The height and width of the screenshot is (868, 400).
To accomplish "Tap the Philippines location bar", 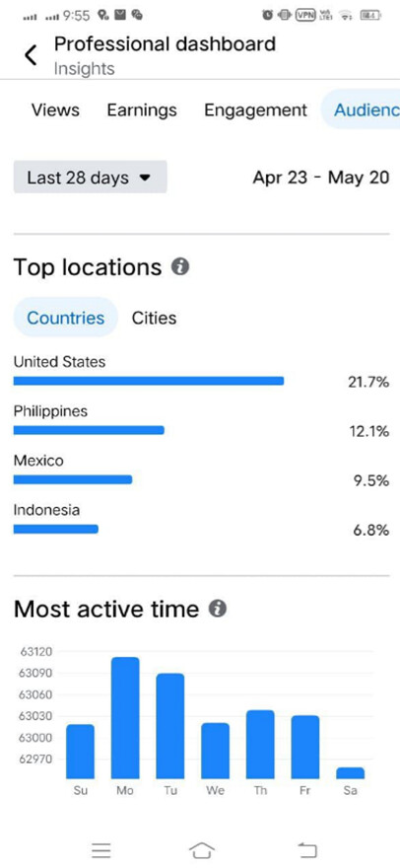I will click(x=89, y=430).
